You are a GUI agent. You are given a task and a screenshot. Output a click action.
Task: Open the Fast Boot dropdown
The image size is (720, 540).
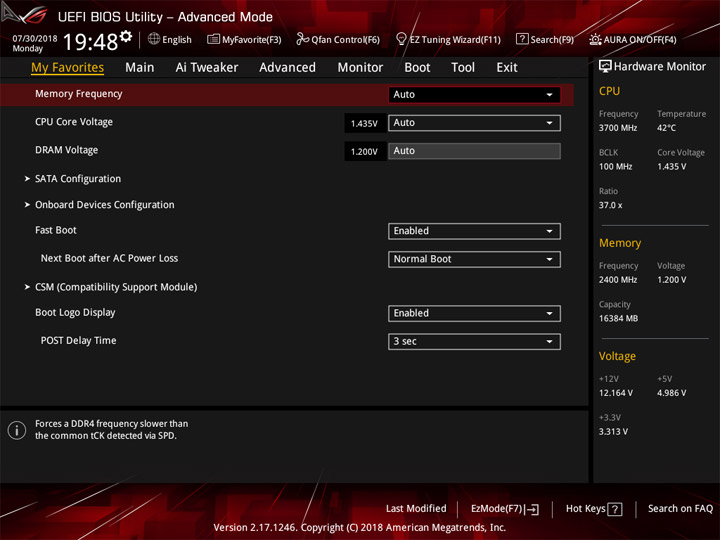[474, 231]
